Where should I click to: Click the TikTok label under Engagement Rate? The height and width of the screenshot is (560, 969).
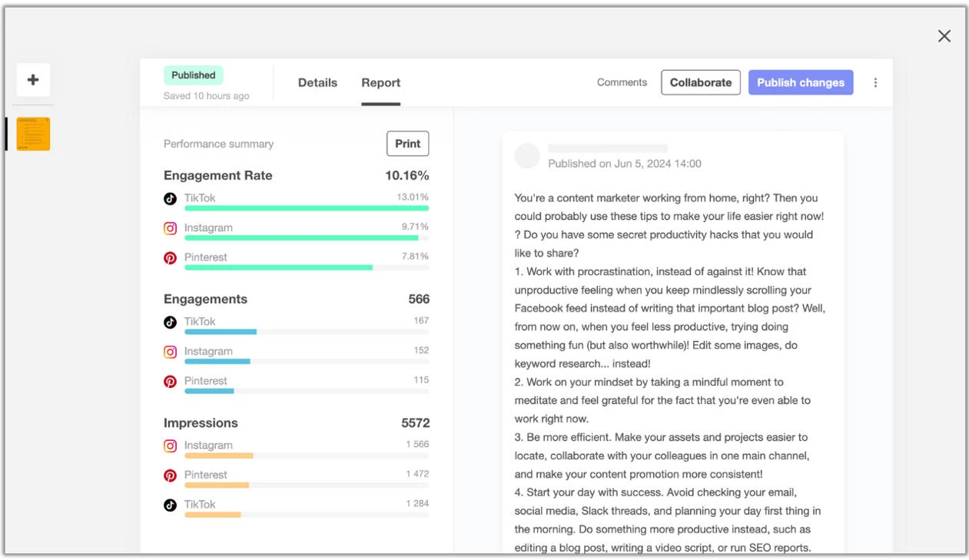coord(200,197)
